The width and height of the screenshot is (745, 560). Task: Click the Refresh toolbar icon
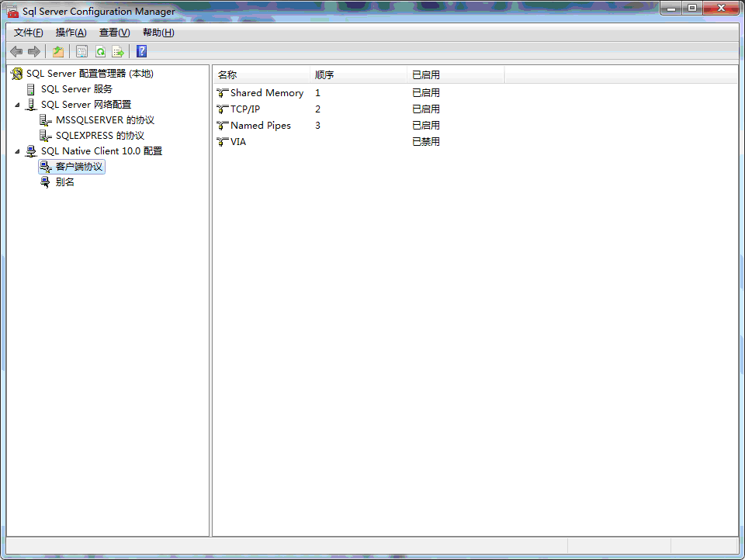pos(100,51)
